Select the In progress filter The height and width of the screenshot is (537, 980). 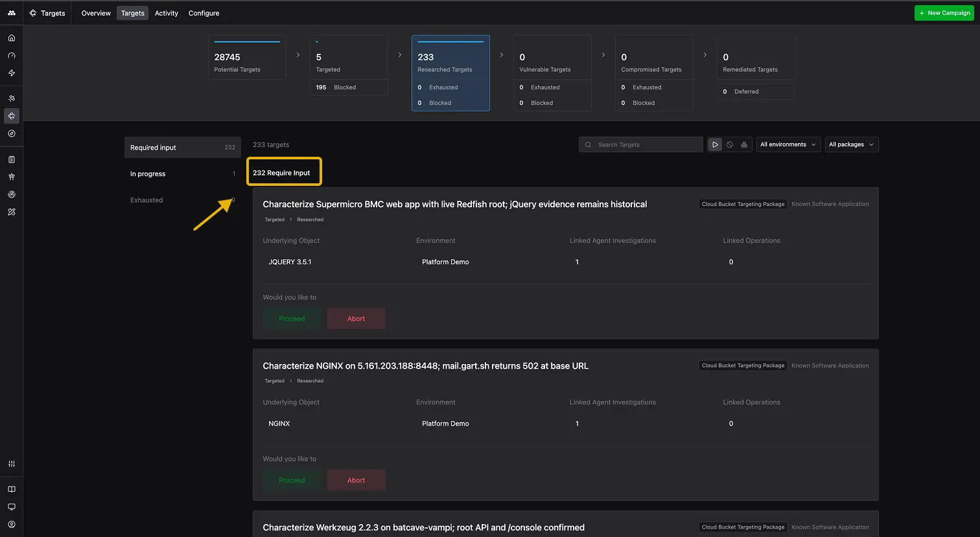[x=183, y=174]
